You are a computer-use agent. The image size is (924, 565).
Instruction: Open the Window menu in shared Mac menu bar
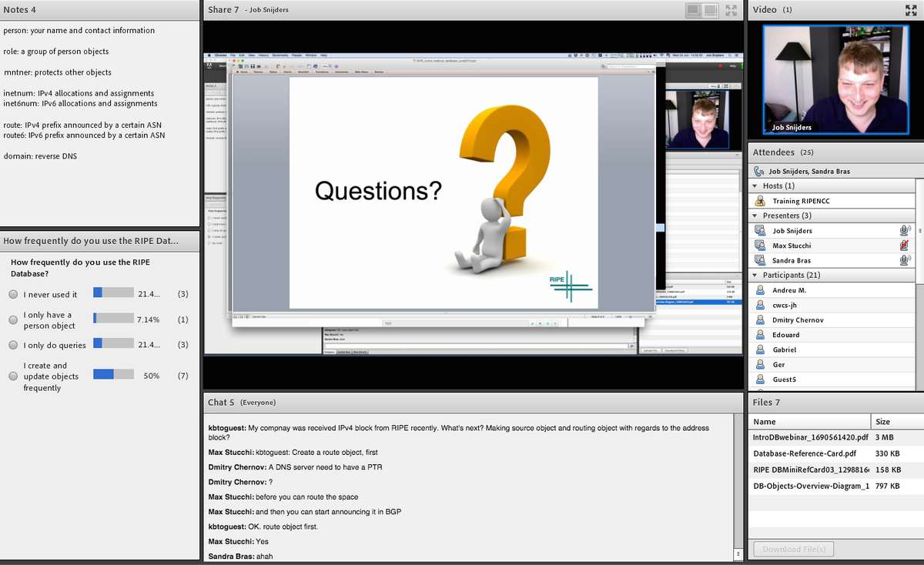pos(311,55)
